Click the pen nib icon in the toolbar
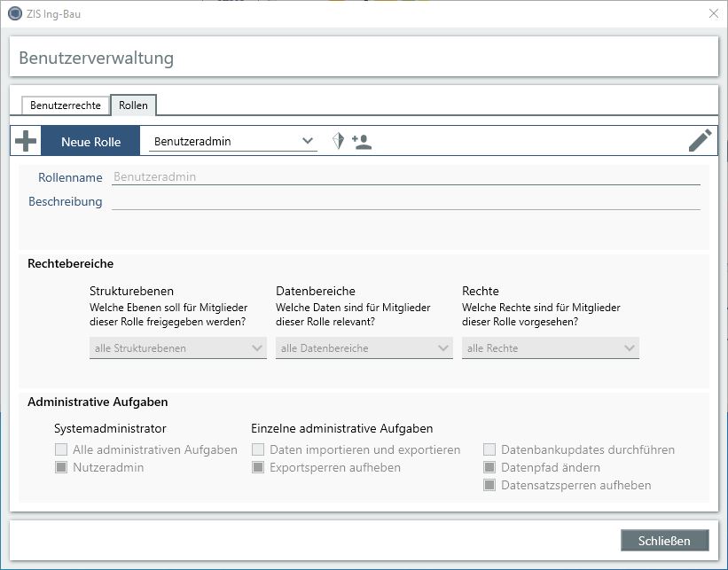Image resolution: width=728 pixels, height=570 pixels. point(338,141)
